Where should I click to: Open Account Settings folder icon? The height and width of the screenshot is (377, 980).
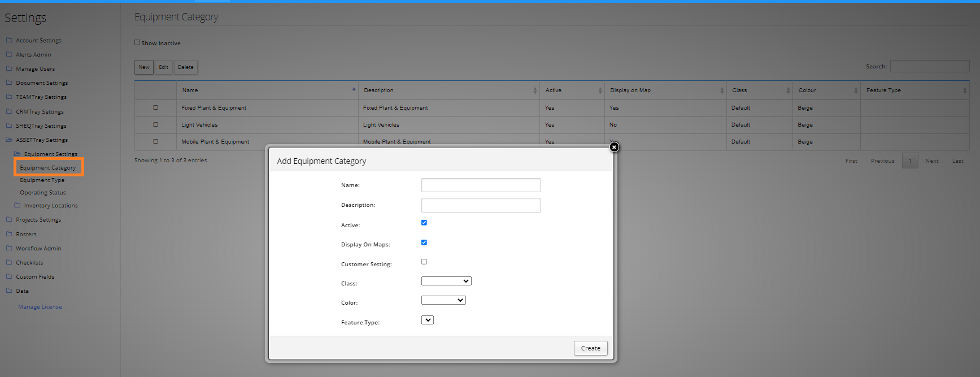coord(9,40)
